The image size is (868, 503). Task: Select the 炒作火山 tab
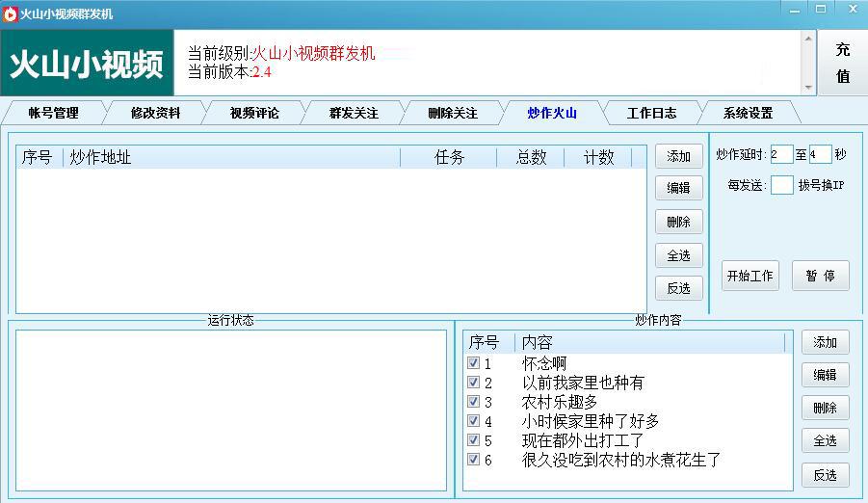[552, 113]
